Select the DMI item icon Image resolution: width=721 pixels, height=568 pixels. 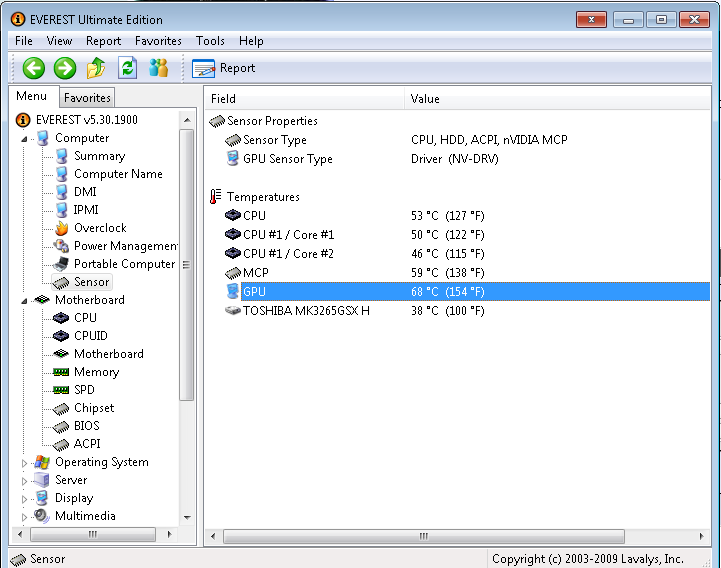[x=62, y=192]
